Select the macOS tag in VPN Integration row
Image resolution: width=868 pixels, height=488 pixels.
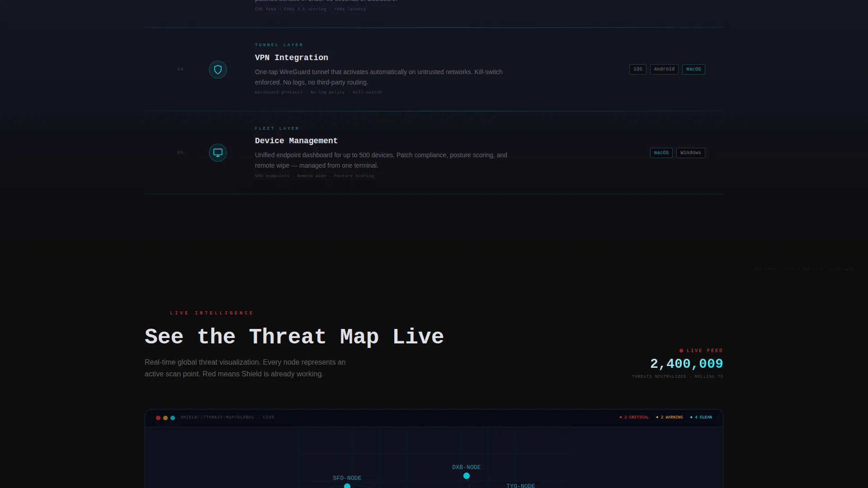tap(693, 69)
